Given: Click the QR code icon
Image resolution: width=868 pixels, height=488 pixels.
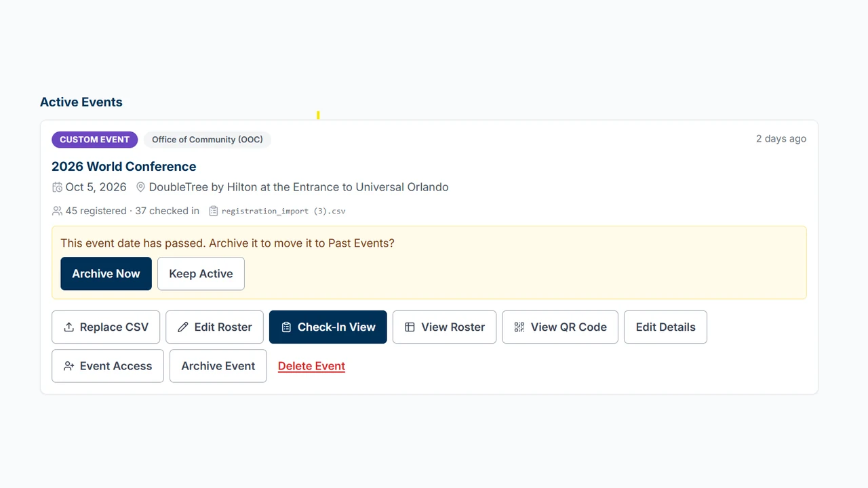Looking at the screenshot, I should [x=519, y=327].
